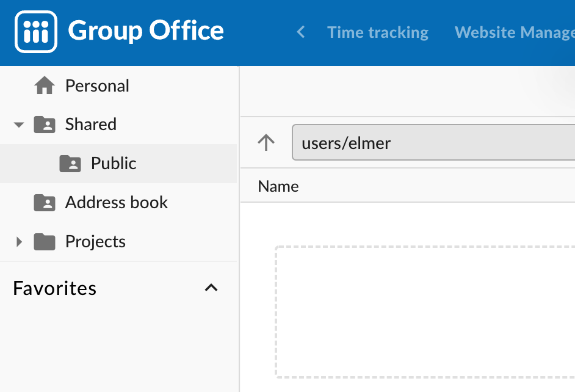Go up one folder level arrow
Image resolution: width=575 pixels, height=392 pixels.
(x=266, y=143)
